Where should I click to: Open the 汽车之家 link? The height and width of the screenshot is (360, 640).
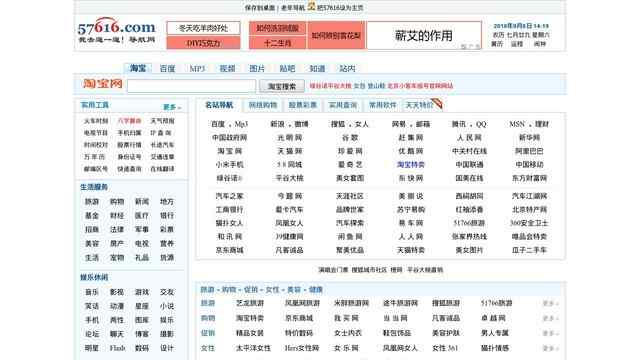click(229, 196)
